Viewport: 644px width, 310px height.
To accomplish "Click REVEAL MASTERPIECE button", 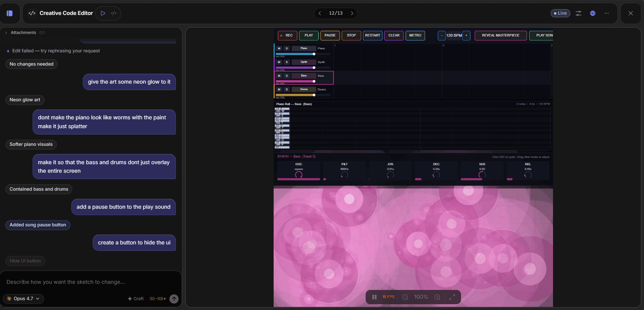I will (501, 35).
